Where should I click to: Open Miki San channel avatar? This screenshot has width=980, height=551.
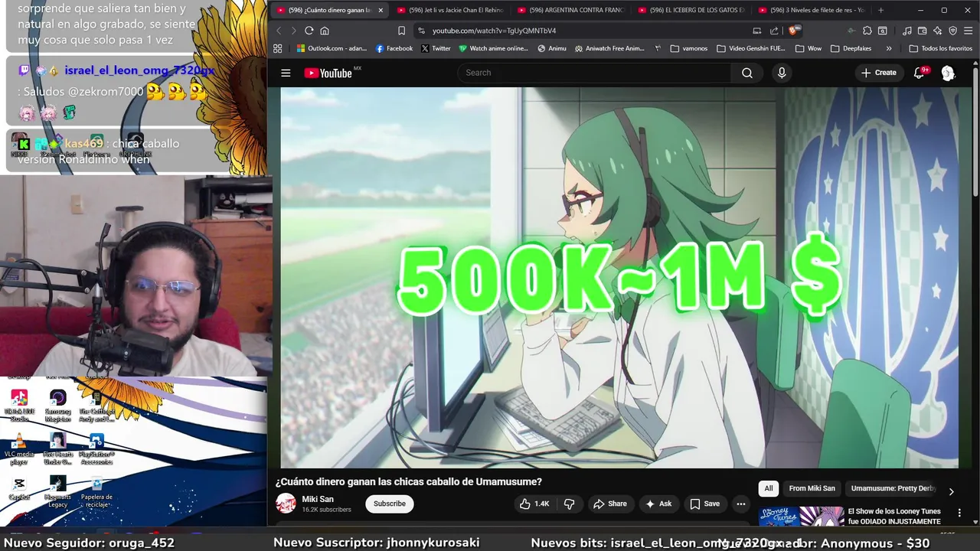286,503
